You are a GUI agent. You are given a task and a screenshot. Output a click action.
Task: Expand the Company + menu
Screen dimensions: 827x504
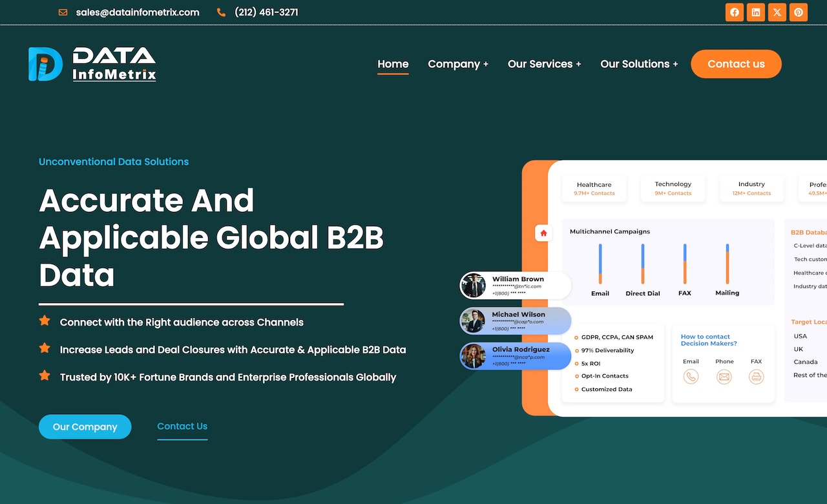(458, 64)
